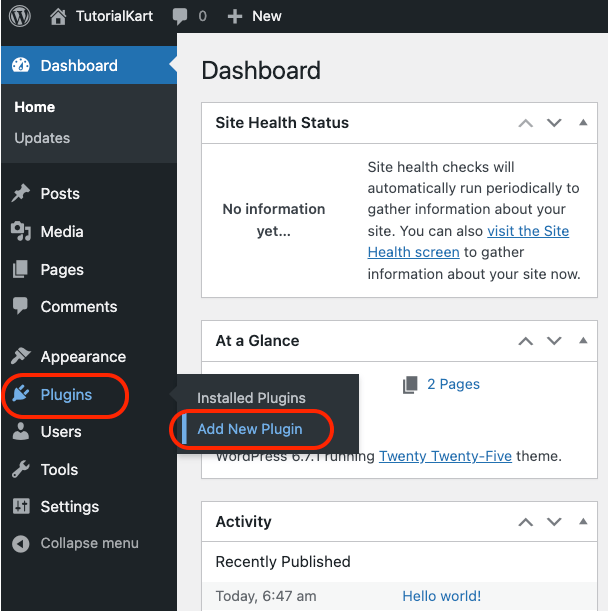Click the Users person icon
Image resolution: width=608 pixels, height=611 pixels.
pos(21,431)
